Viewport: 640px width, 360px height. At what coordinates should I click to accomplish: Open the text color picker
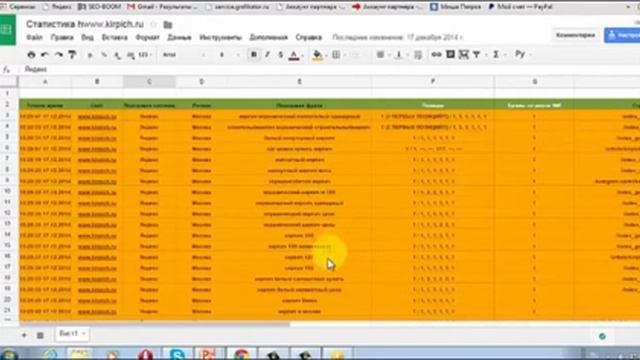tap(294, 55)
